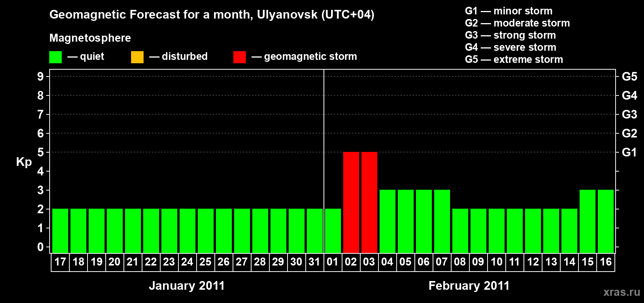Select the red bar for February 03
Screen dimensions: 644x303
[369, 202]
